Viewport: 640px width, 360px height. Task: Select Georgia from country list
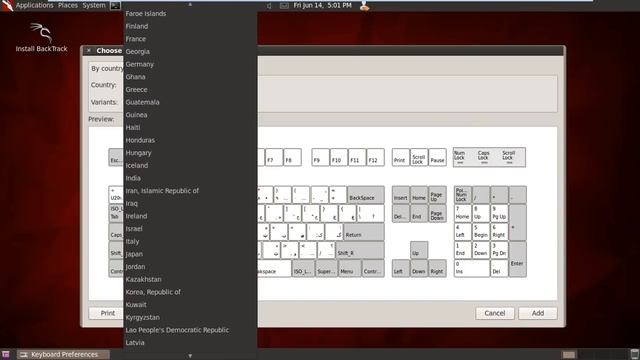(x=190, y=51)
